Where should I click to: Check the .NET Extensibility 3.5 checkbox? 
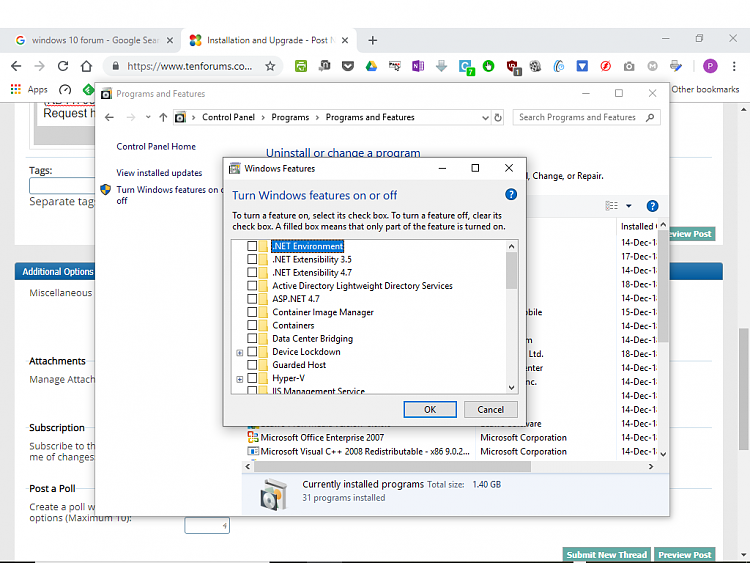tap(252, 259)
